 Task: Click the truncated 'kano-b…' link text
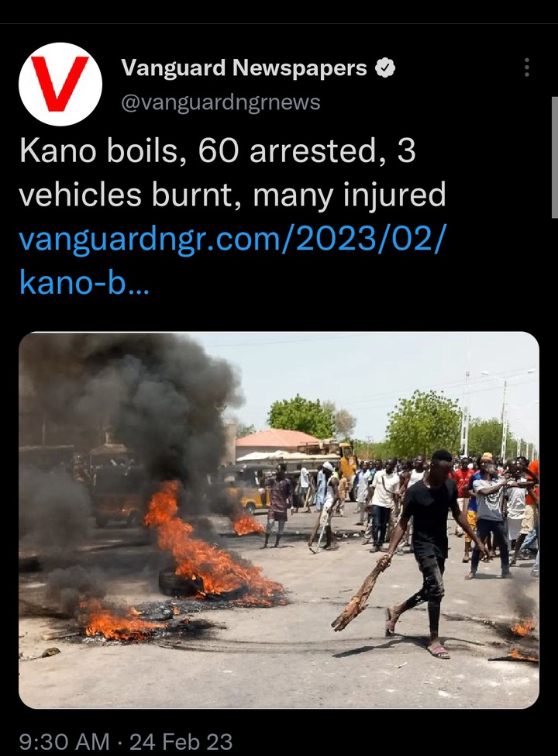pos(84,281)
